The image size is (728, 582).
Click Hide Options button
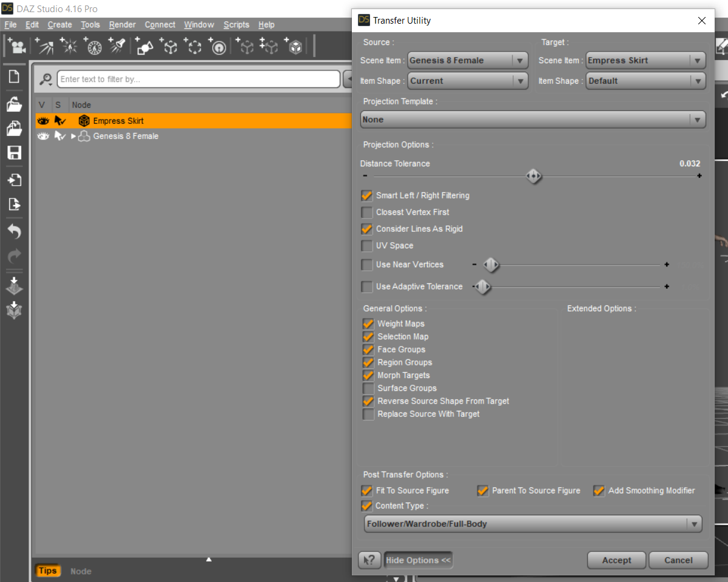coord(419,560)
